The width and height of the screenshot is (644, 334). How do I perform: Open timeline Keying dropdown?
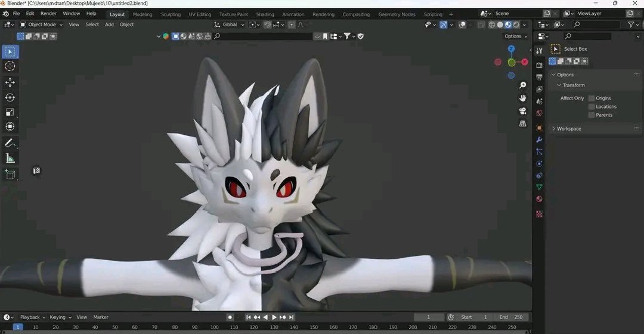pyautogui.click(x=60, y=317)
